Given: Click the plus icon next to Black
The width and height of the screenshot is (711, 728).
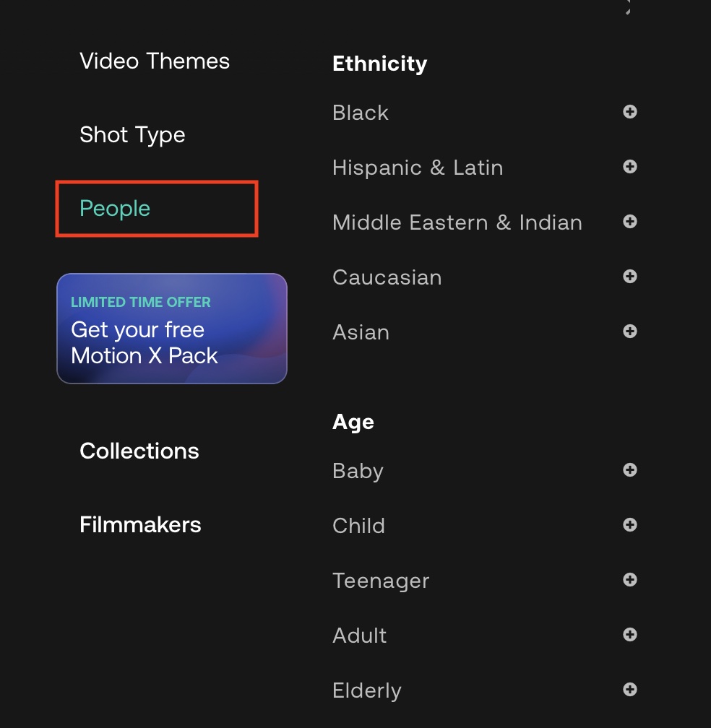Looking at the screenshot, I should 630,112.
